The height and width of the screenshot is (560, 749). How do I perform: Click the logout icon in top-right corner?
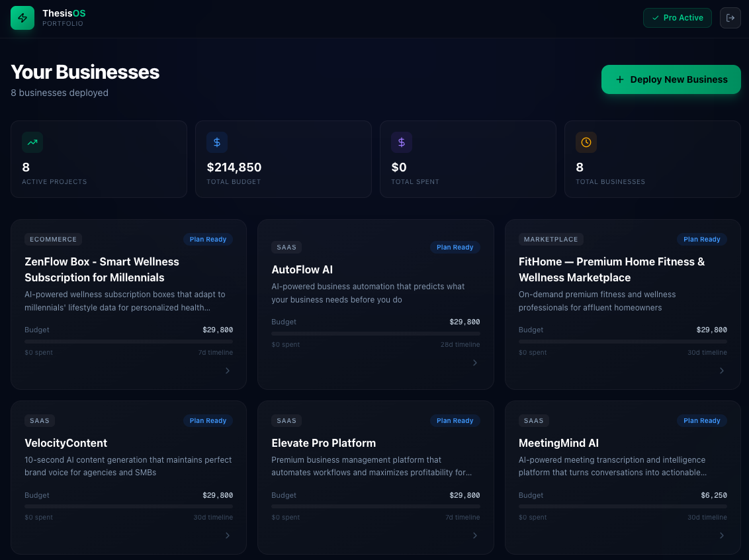click(730, 18)
